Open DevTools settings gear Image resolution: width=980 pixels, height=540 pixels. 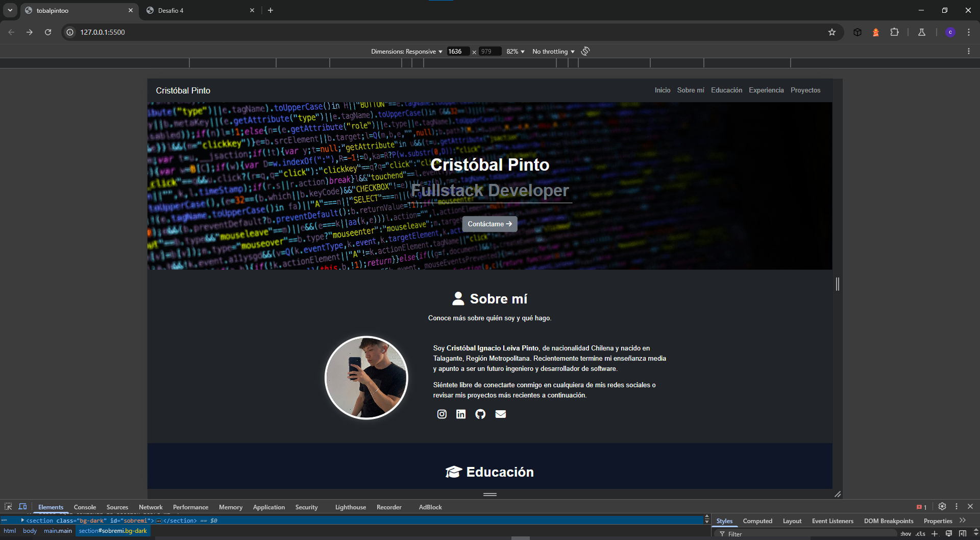pos(942,506)
